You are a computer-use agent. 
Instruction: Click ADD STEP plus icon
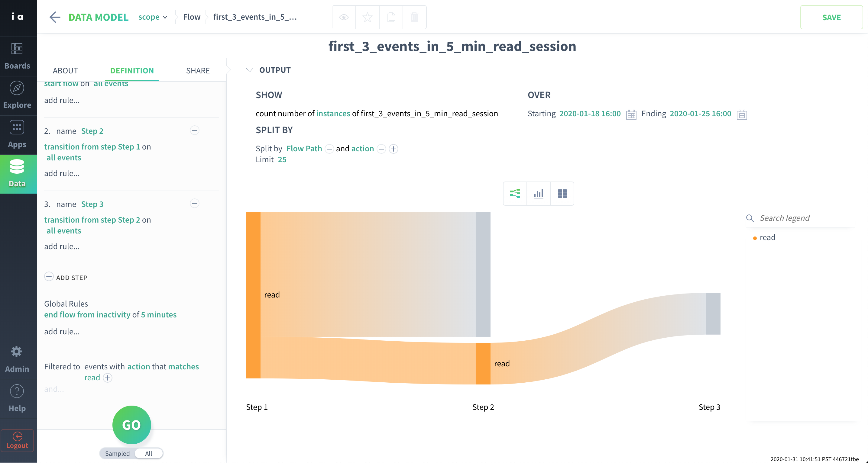49,276
